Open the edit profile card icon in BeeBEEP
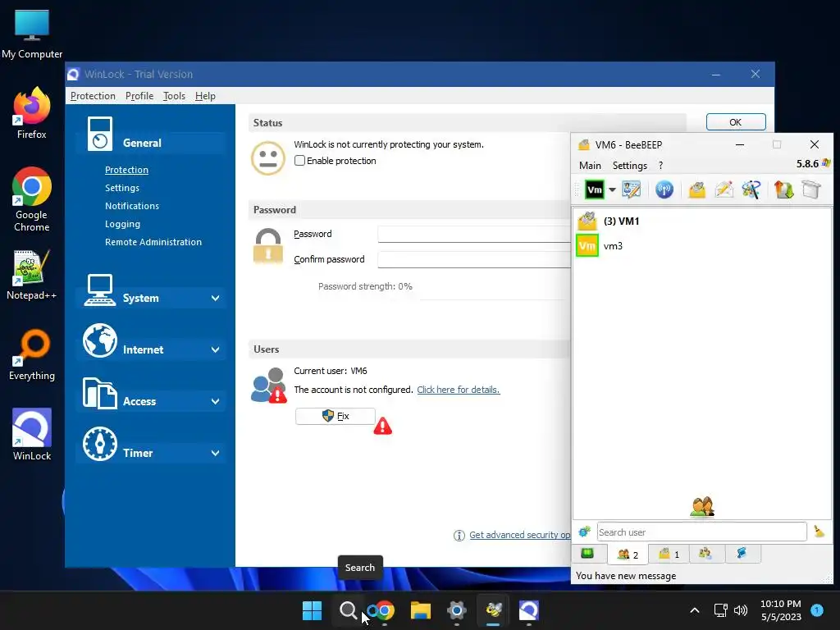Screen dimensions: 840x630 pyautogui.click(x=631, y=189)
